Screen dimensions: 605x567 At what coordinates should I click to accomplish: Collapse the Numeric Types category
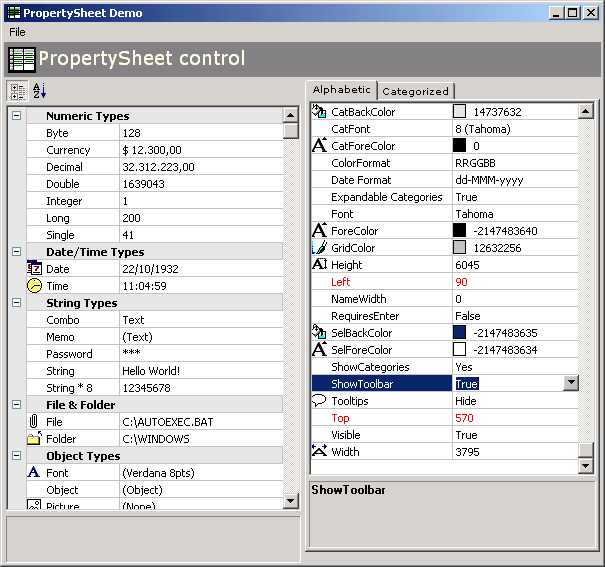16,116
